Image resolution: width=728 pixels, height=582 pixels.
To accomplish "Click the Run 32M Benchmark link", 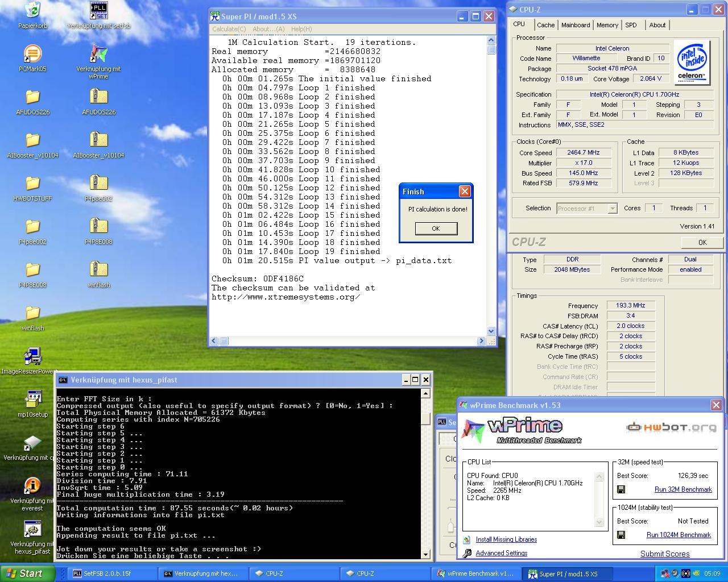I will pyautogui.click(x=683, y=489).
